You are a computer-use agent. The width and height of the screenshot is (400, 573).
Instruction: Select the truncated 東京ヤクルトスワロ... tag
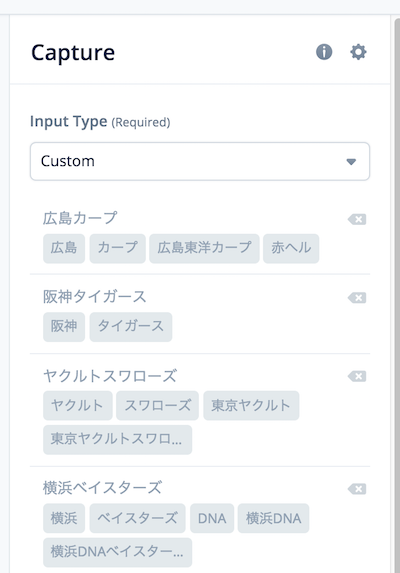118,440
